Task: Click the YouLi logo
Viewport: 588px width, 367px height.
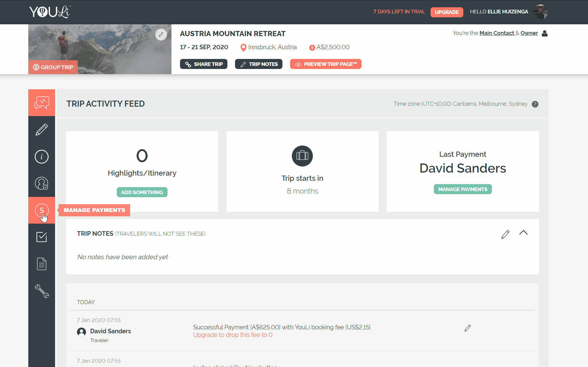Action: coord(50,12)
